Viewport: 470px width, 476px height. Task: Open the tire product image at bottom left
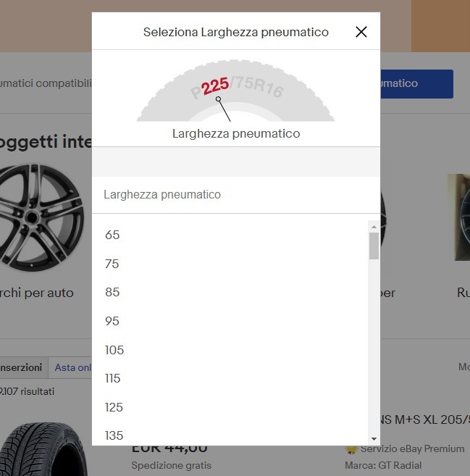click(x=43, y=448)
